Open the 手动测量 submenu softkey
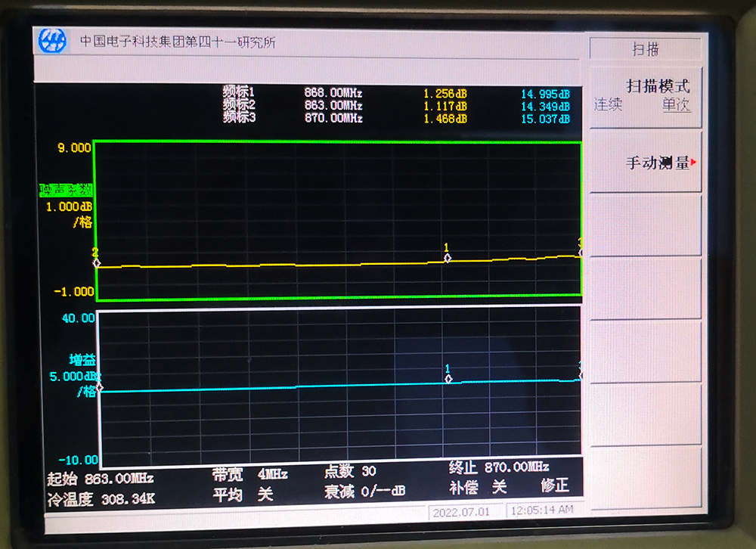Image resolution: width=756 pixels, height=549 pixels. click(646, 163)
